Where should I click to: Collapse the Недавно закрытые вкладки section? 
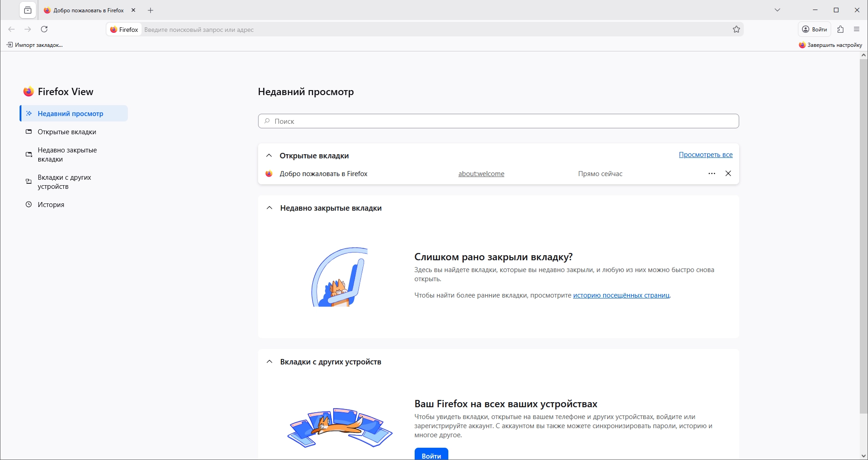click(x=269, y=208)
